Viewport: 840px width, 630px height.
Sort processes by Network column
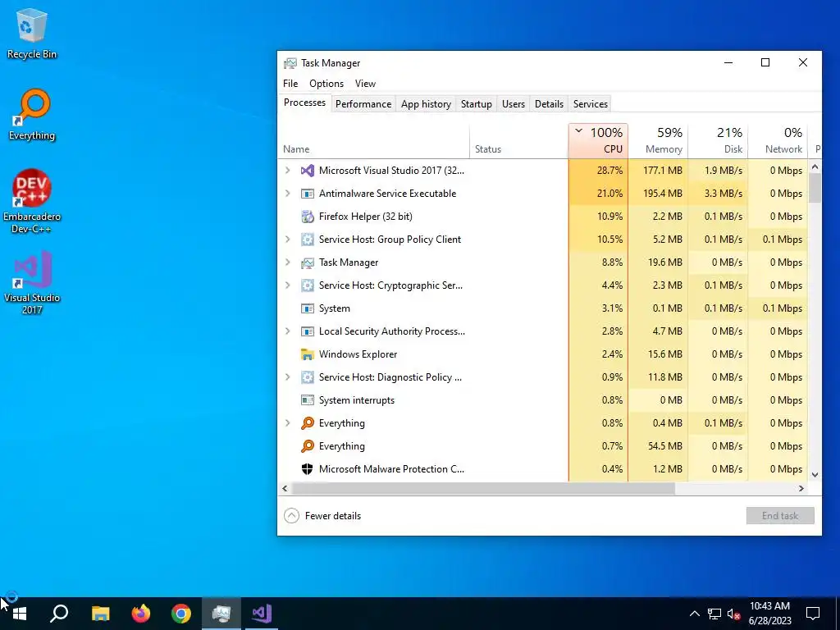coord(778,141)
